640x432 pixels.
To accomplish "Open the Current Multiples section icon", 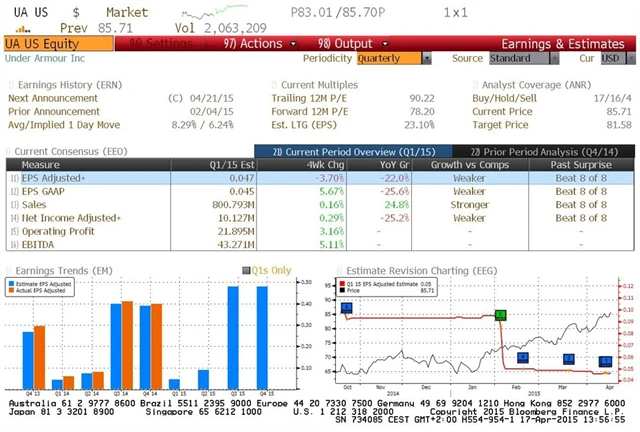I will point(275,86).
